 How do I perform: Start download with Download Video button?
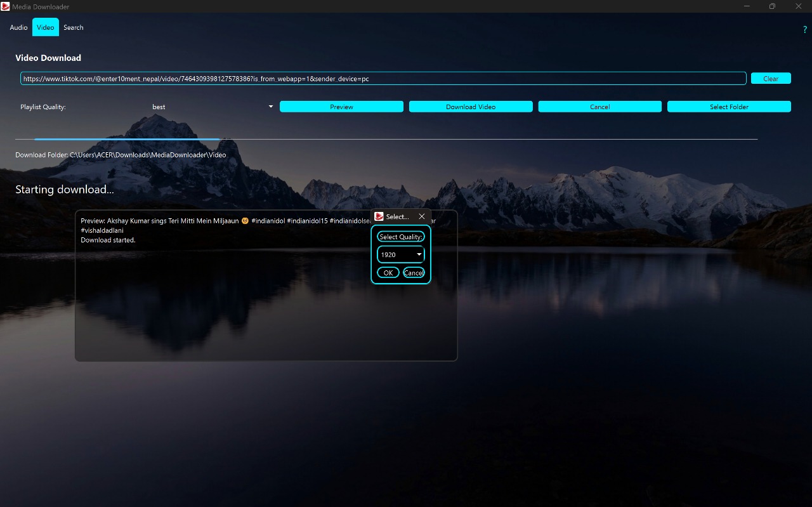coord(471,107)
